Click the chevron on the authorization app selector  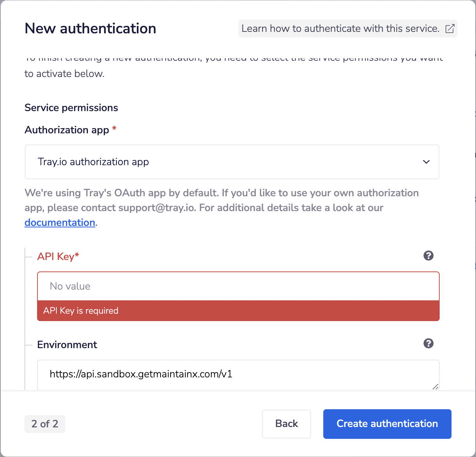(426, 162)
